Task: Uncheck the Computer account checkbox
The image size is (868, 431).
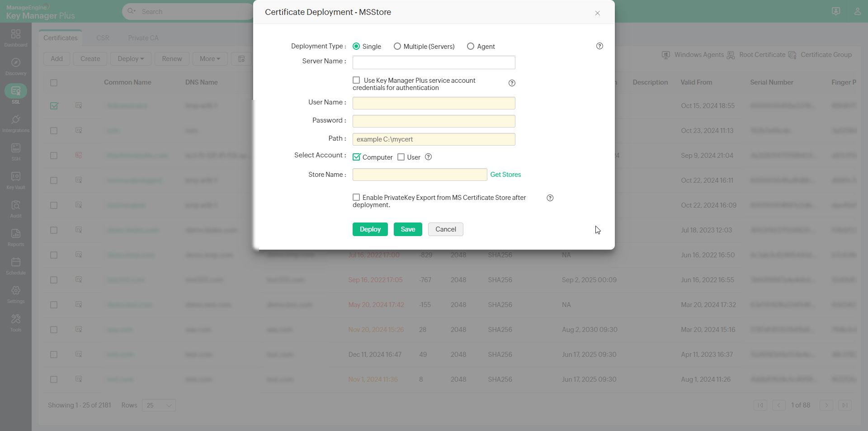Action: [x=357, y=157]
